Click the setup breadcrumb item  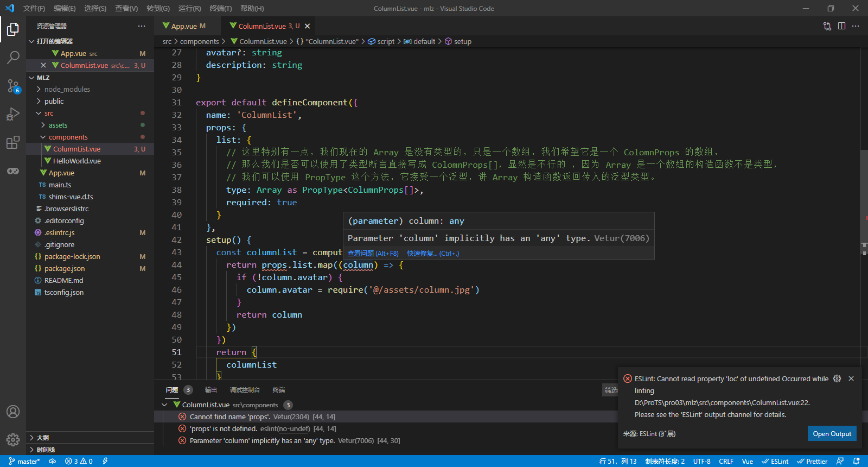pyautogui.click(x=458, y=41)
